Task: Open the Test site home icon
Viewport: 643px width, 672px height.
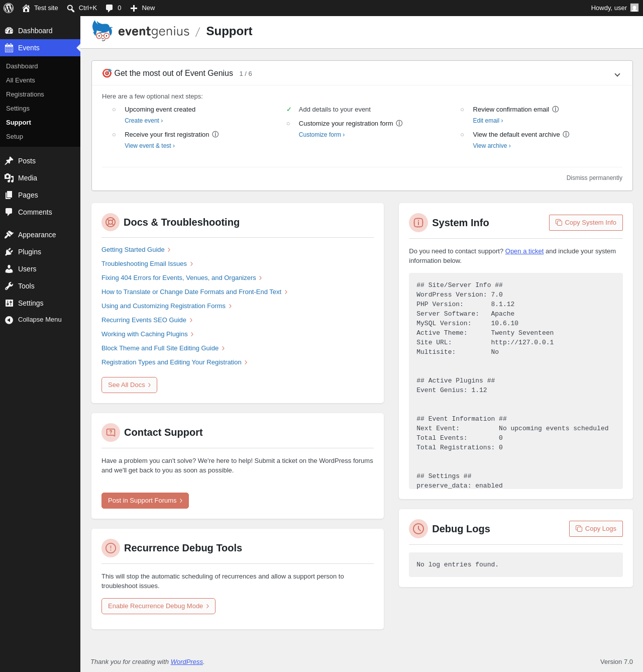Action: (26, 8)
